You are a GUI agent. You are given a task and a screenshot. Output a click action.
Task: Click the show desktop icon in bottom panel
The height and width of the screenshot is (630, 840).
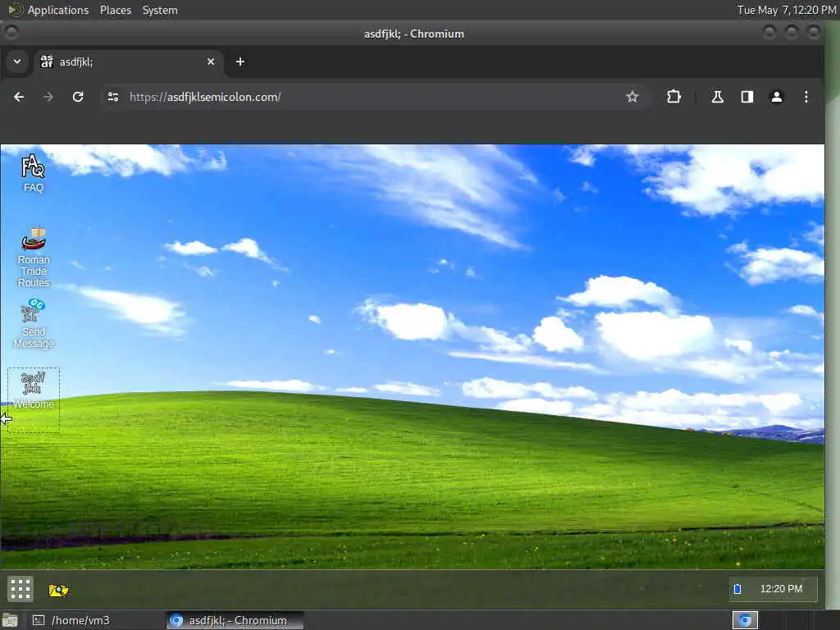9,621
